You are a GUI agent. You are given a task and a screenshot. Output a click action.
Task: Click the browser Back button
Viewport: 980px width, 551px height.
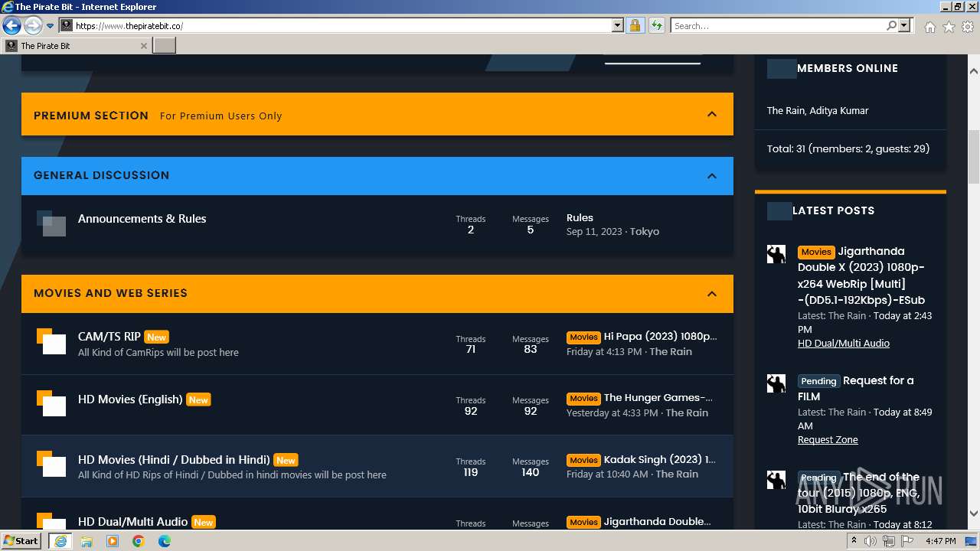[x=11, y=26]
